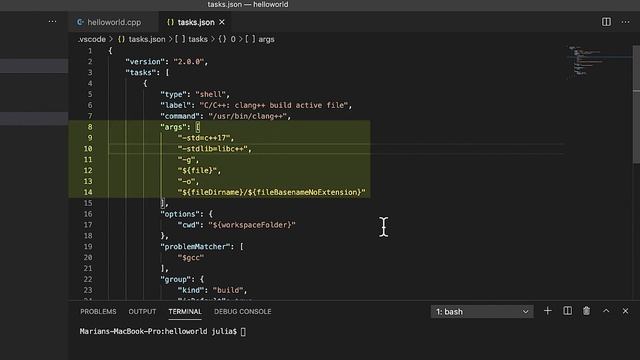Viewport: 640px width, 360px height.
Task: Maximize panel with the up chevron
Action: coord(606,311)
